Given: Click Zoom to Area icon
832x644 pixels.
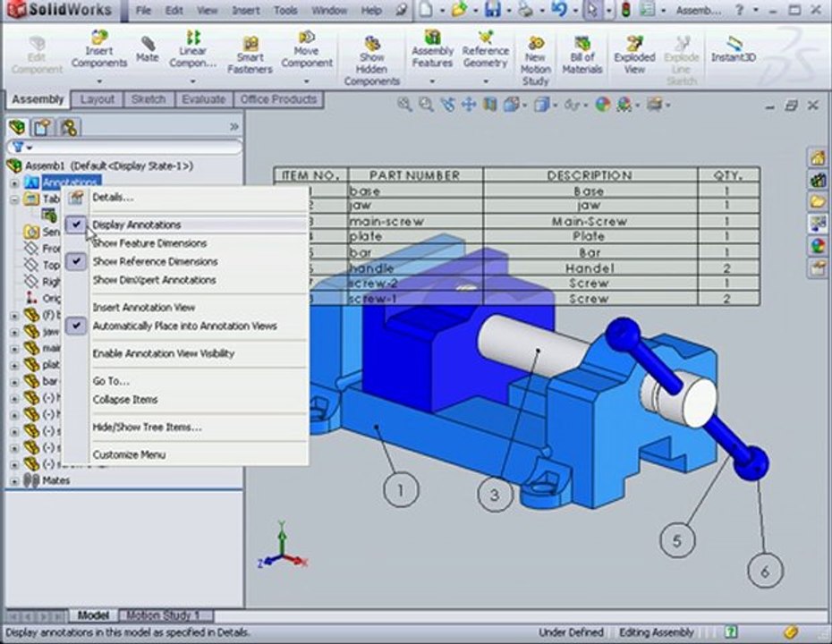Looking at the screenshot, I should [426, 105].
